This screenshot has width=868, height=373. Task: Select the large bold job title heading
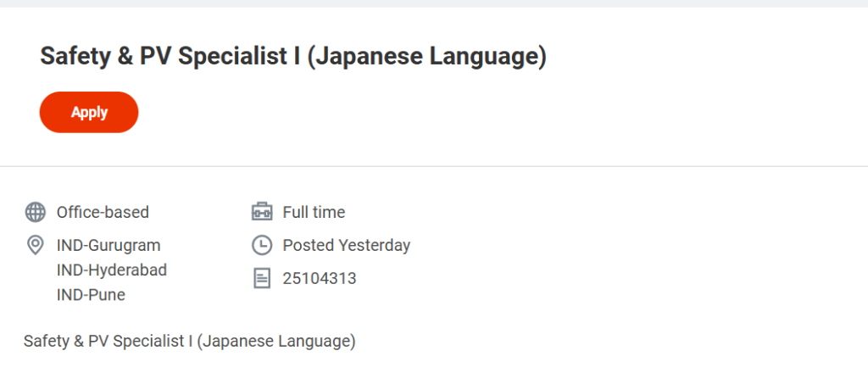pyautogui.click(x=292, y=57)
